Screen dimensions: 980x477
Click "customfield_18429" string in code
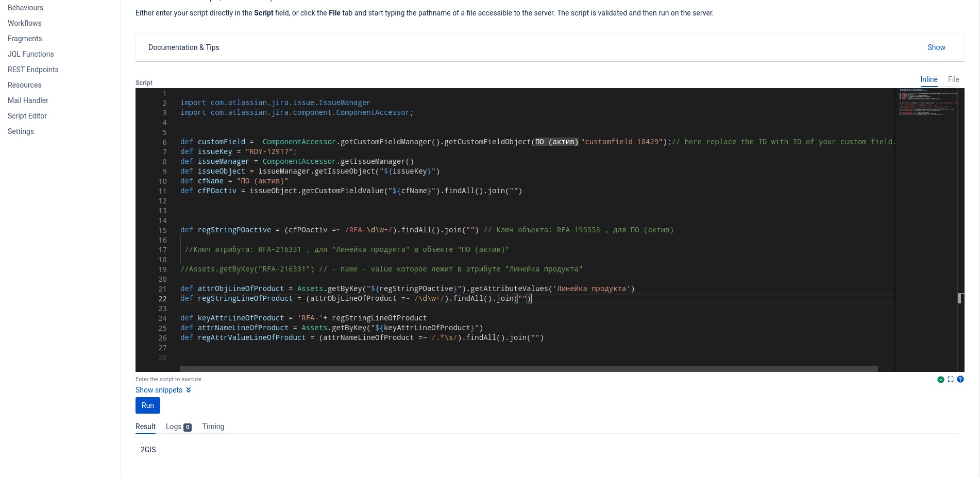coord(621,142)
